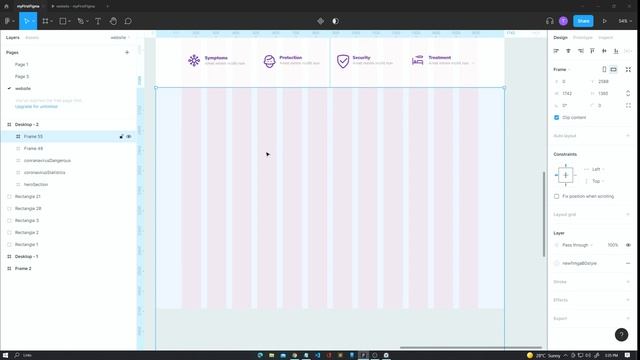Open the Top vertical constraint dropdown
640x360 pixels.
click(x=598, y=181)
